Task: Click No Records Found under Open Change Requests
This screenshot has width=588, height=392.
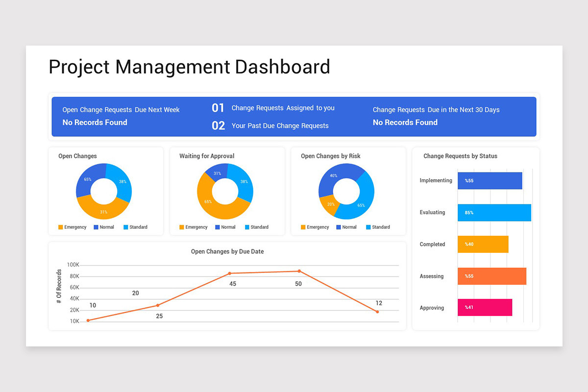Action: [x=95, y=122]
